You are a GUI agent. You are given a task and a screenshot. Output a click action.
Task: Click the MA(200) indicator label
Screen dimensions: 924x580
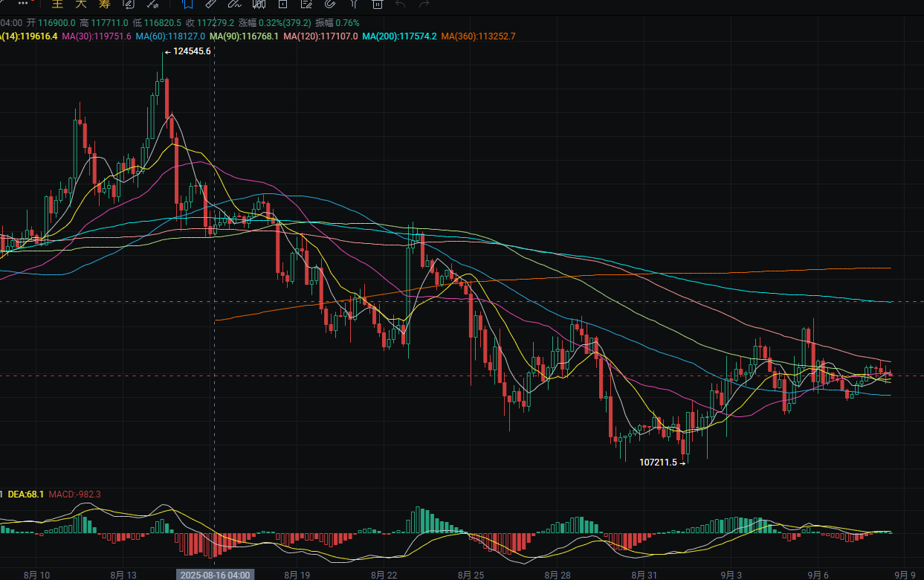point(400,36)
